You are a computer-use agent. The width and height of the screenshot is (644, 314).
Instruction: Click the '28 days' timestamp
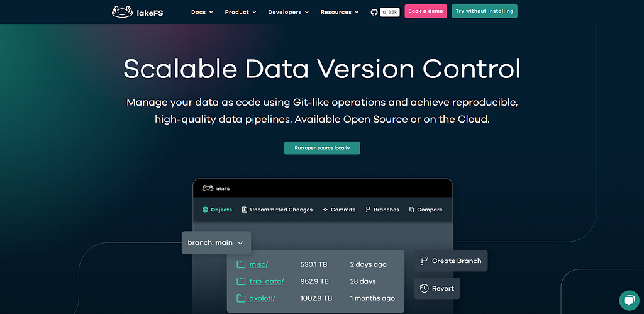click(x=363, y=281)
